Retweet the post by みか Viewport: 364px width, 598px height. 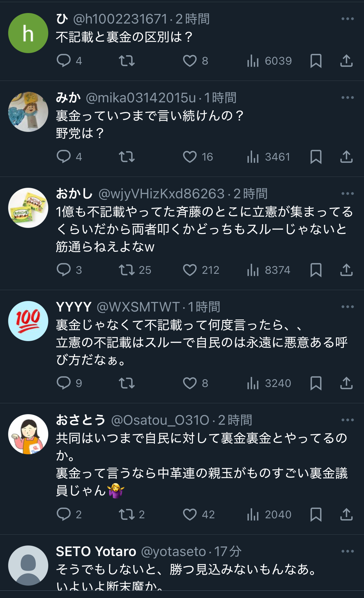point(126,157)
